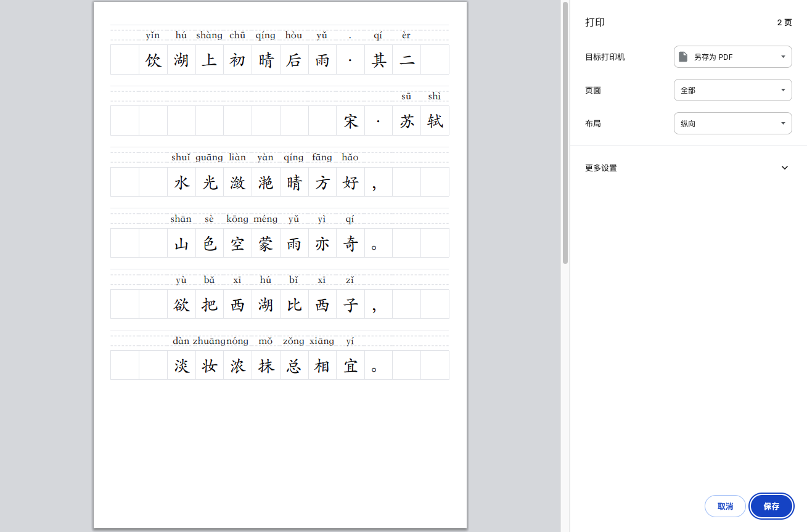
Task: Click the character 淡 in the last line
Action: coord(181,366)
